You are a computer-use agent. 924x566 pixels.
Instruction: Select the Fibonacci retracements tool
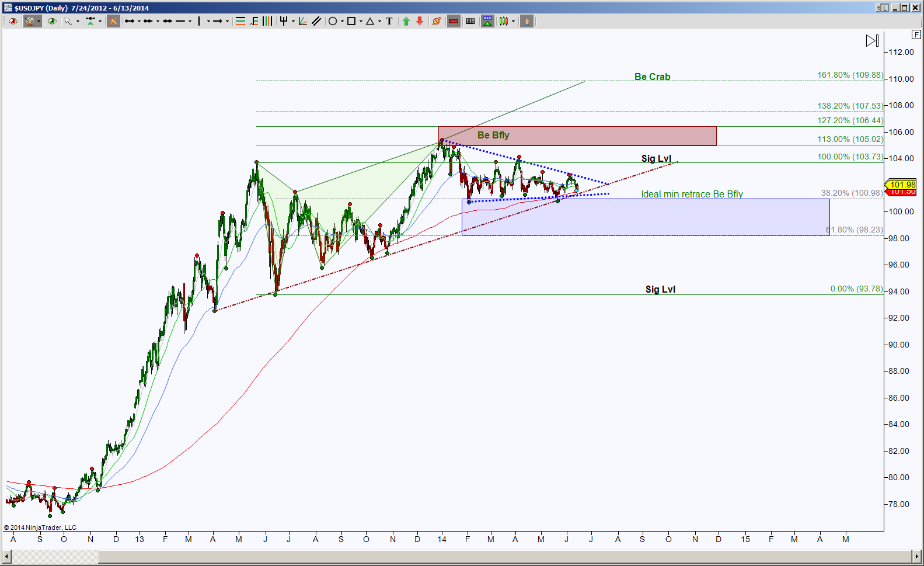point(240,21)
